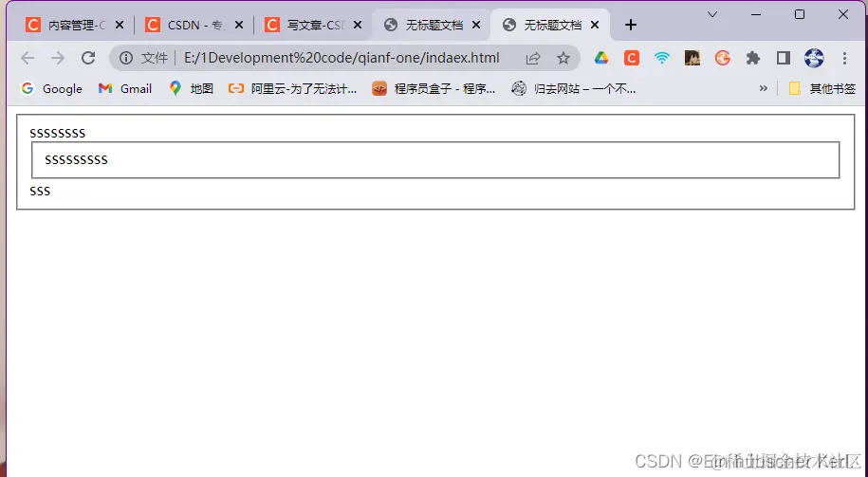View site information icon in address bar
The width and height of the screenshot is (868, 477).
point(126,58)
